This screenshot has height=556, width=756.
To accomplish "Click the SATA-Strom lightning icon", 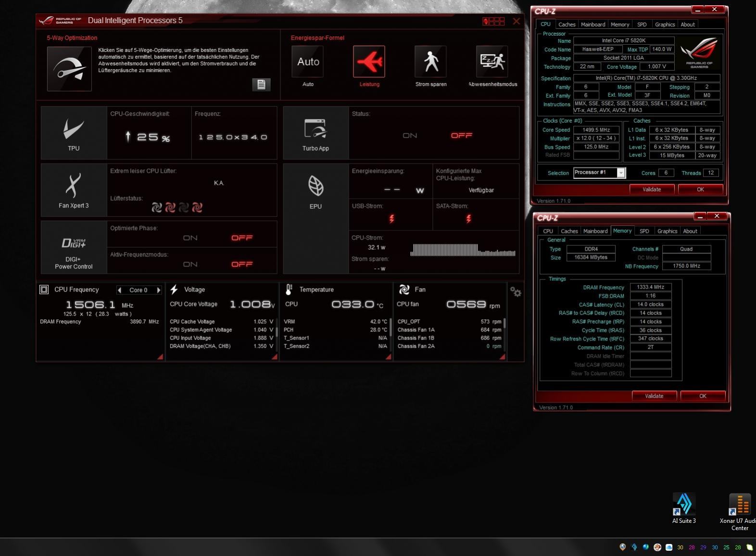I will (x=468, y=219).
